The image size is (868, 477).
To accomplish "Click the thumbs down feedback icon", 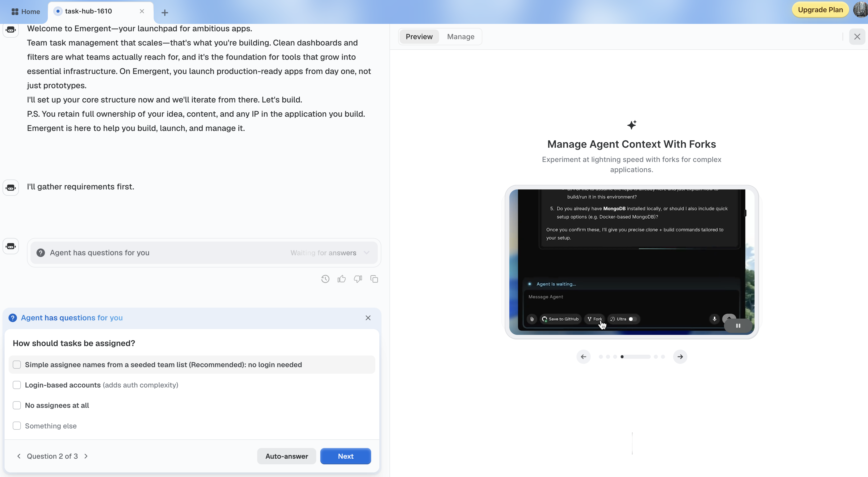I will click(x=358, y=279).
